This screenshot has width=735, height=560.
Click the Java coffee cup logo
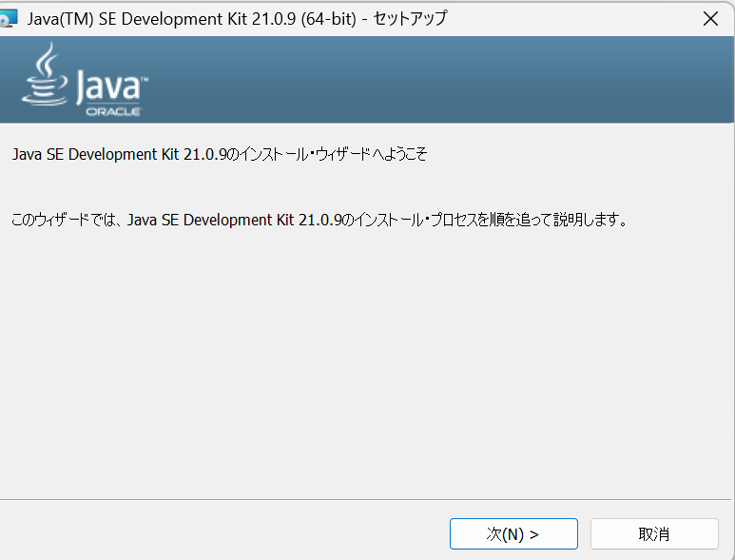(x=41, y=87)
